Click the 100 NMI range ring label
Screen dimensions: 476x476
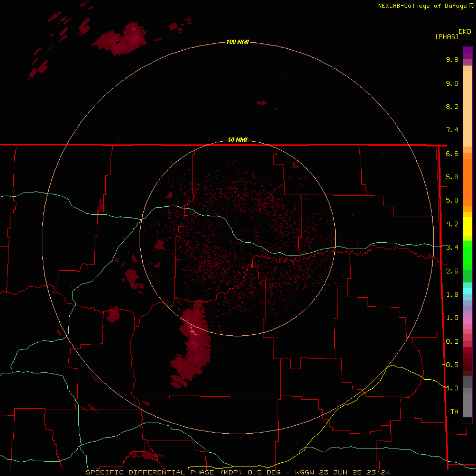click(237, 42)
